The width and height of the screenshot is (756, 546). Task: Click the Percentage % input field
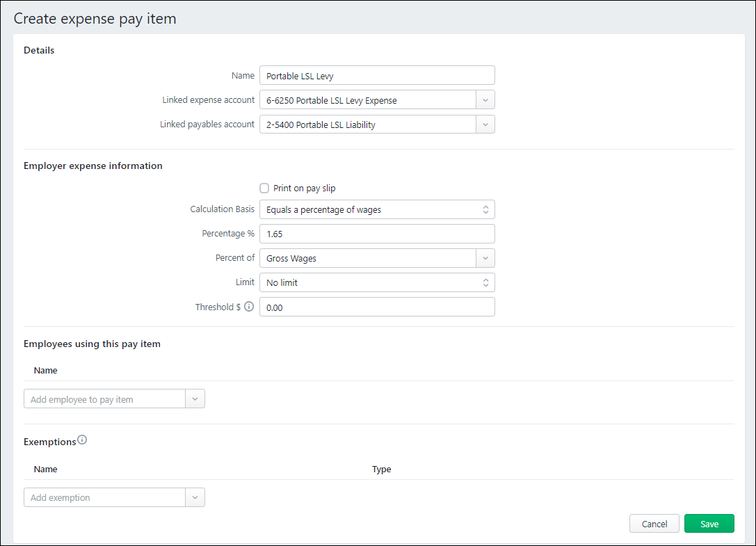click(377, 234)
